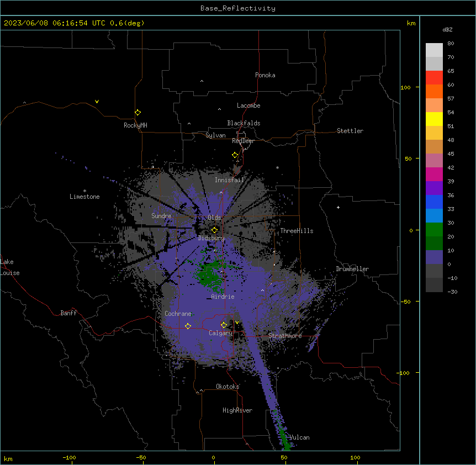This screenshot has height=465, width=476.
Task: Click the dBZ legend heading
Action: point(447,29)
